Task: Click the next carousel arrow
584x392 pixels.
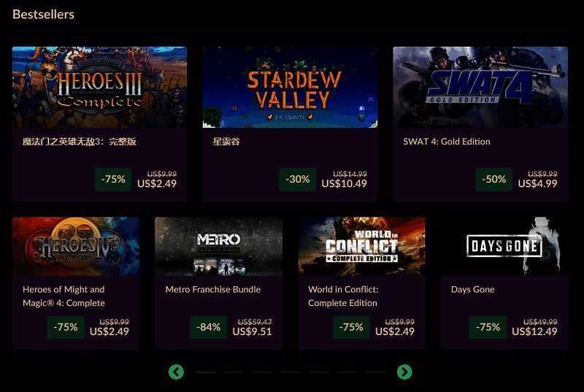Action: pyautogui.click(x=404, y=372)
